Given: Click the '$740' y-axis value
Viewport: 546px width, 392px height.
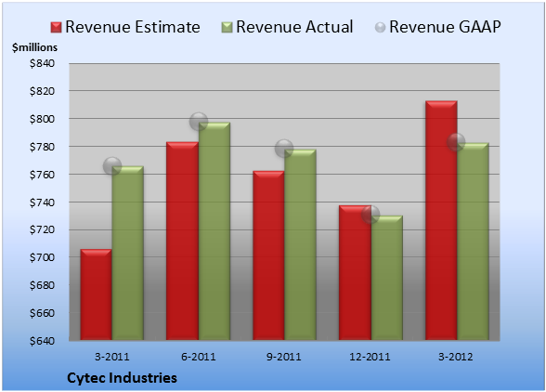Looking at the screenshot, I should pos(42,203).
